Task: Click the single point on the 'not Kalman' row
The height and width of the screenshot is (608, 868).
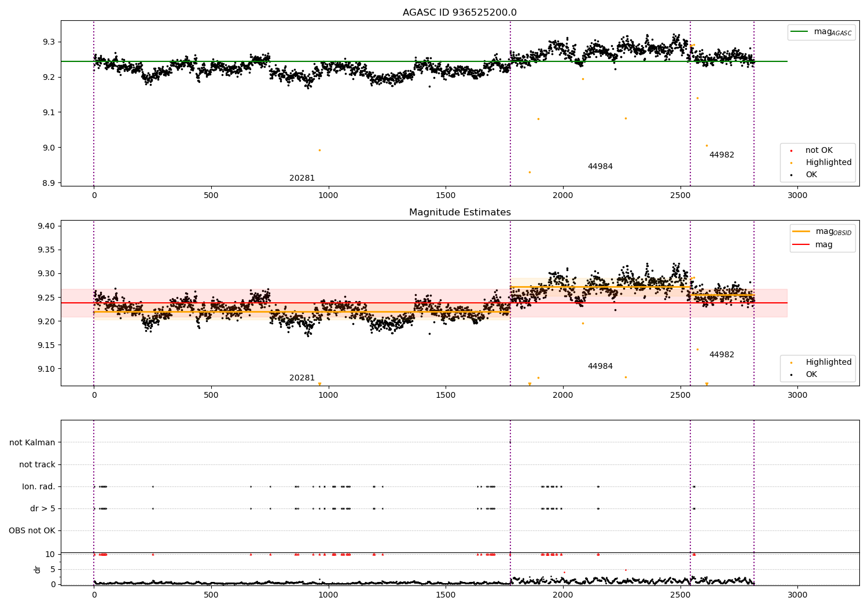Action: [510, 442]
